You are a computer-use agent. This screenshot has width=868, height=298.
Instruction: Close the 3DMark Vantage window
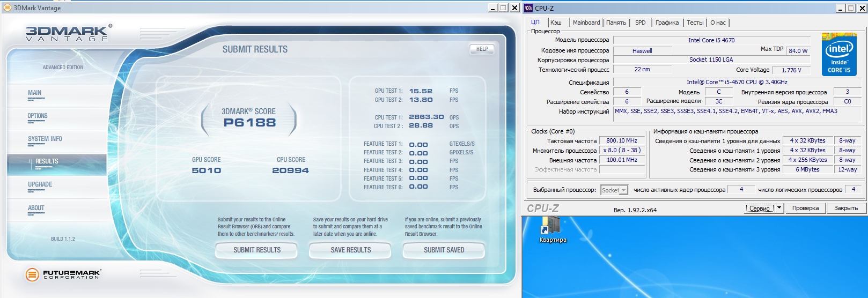pyautogui.click(x=514, y=8)
